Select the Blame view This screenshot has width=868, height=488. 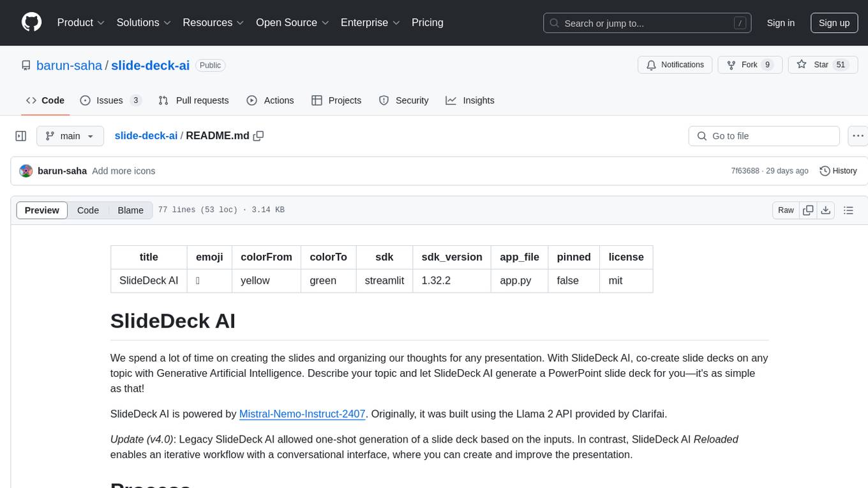[x=131, y=210]
